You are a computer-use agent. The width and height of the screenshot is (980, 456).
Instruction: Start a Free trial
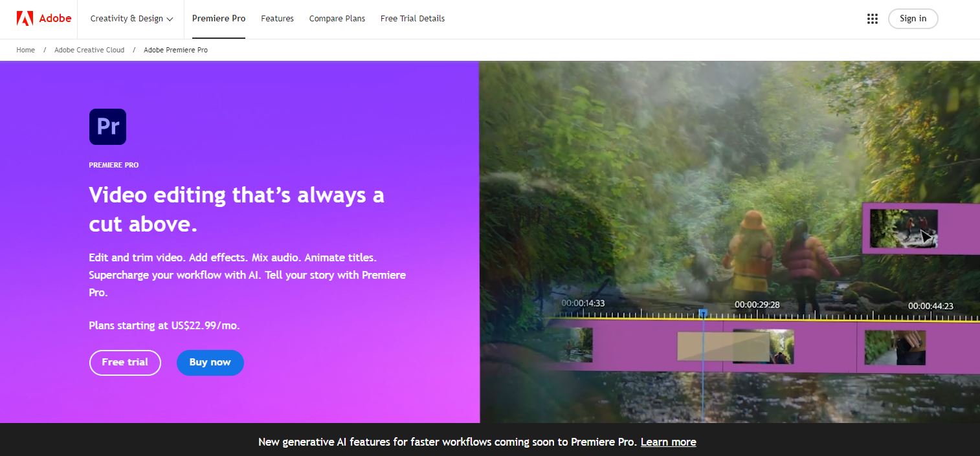tap(124, 362)
